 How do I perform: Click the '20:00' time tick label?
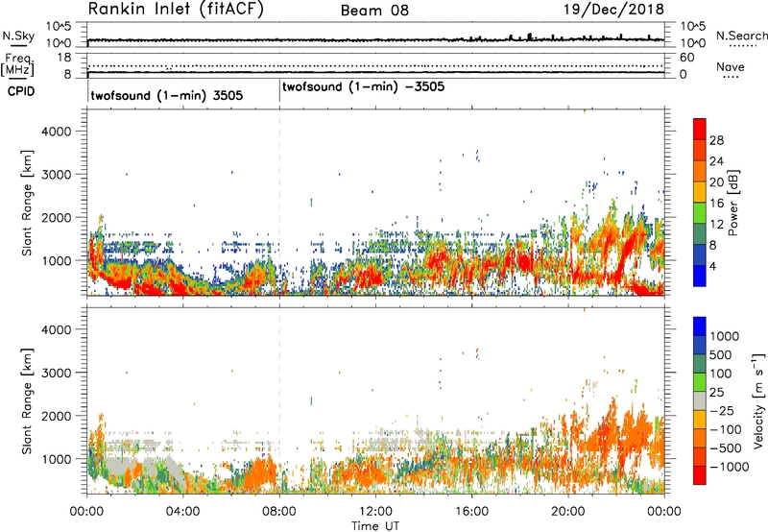point(567,512)
